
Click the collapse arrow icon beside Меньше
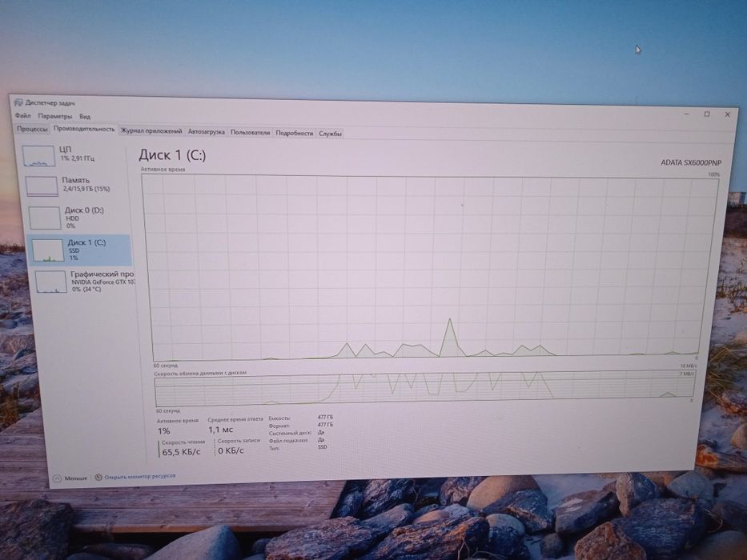57,478
